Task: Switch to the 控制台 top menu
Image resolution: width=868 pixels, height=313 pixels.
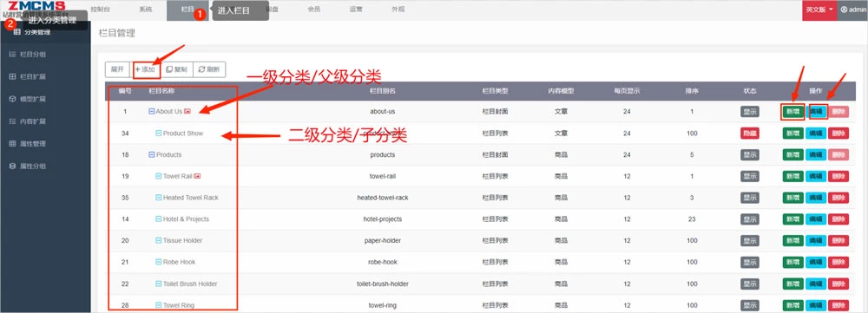Action: pyautogui.click(x=100, y=10)
